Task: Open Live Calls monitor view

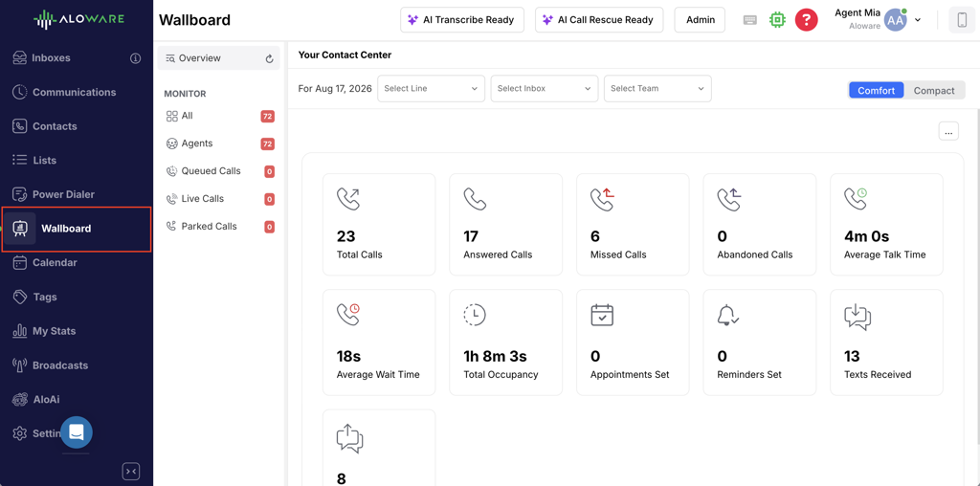Action: pyautogui.click(x=219, y=199)
